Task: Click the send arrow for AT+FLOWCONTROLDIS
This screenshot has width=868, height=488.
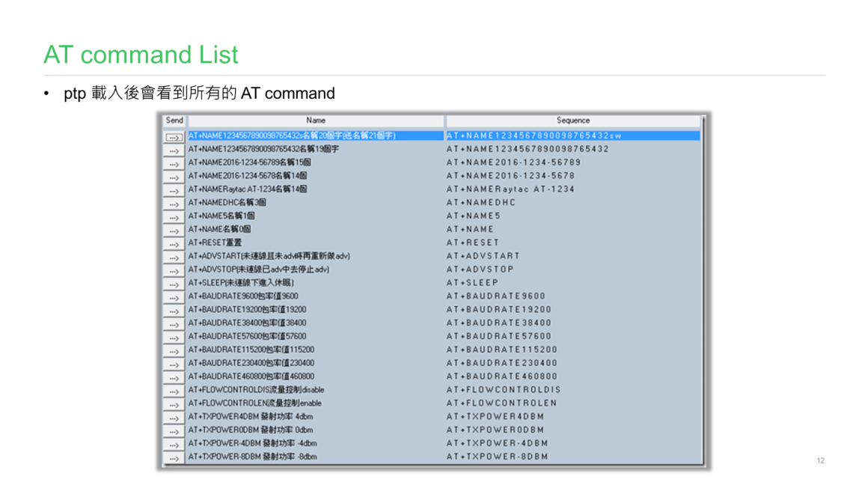Action: click(x=174, y=391)
